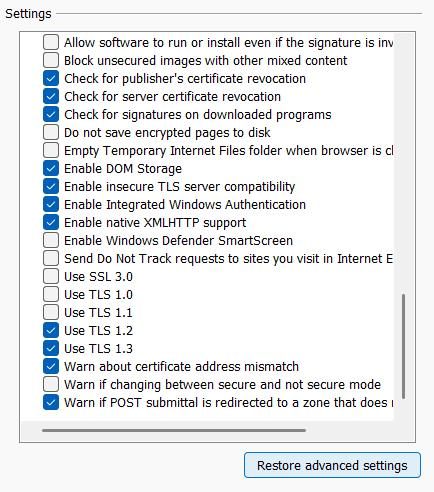Turn off insecure TLS server compatibility
The image size is (434, 492).
(51, 186)
